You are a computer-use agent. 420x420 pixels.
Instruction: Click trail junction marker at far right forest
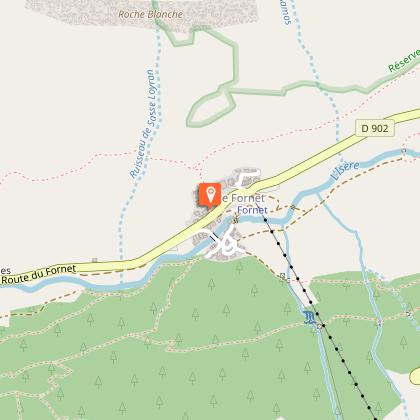point(408,314)
